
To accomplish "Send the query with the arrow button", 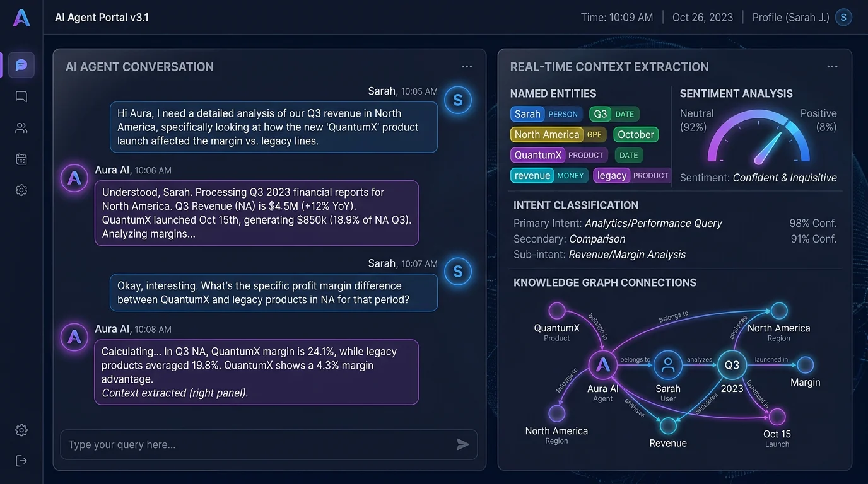I will (x=462, y=444).
